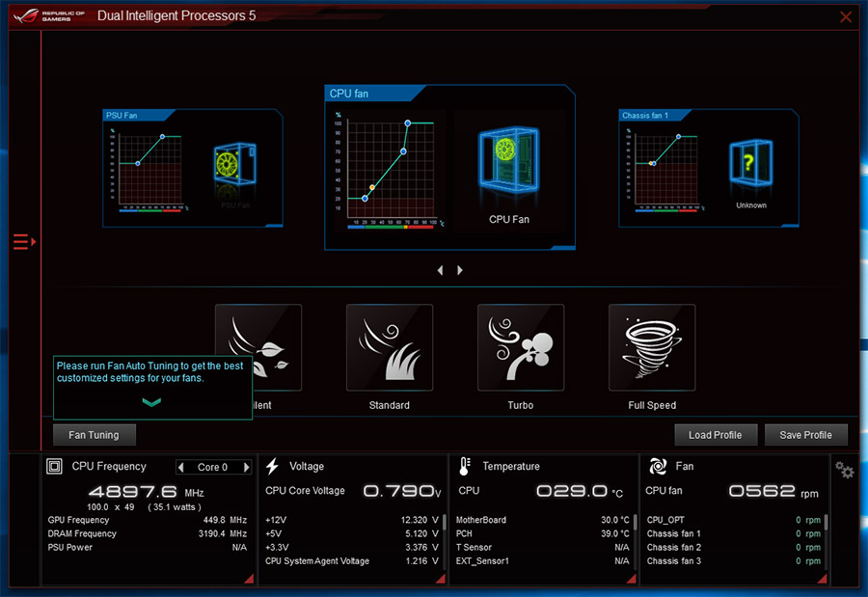Expand the Temperature panel corner triangle

pyautogui.click(x=632, y=579)
